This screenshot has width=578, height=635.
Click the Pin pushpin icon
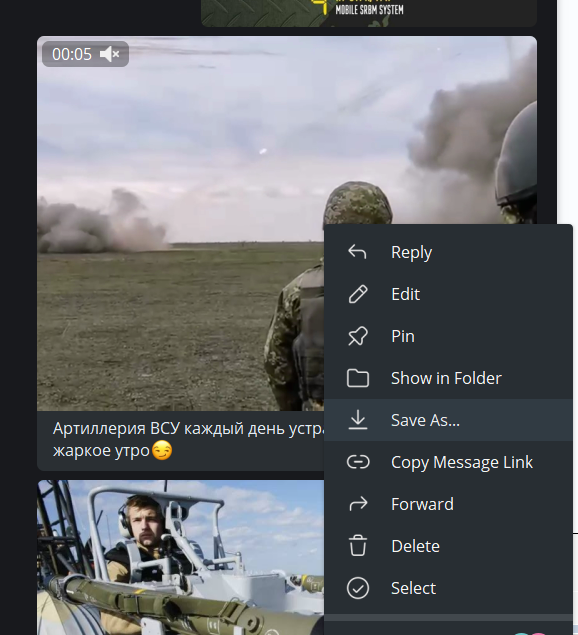tap(358, 336)
